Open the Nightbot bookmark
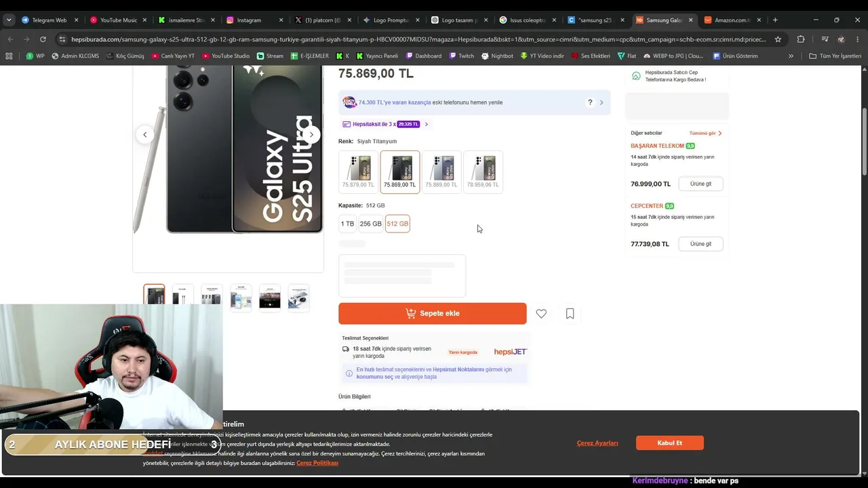868x488 pixels. pyautogui.click(x=497, y=56)
